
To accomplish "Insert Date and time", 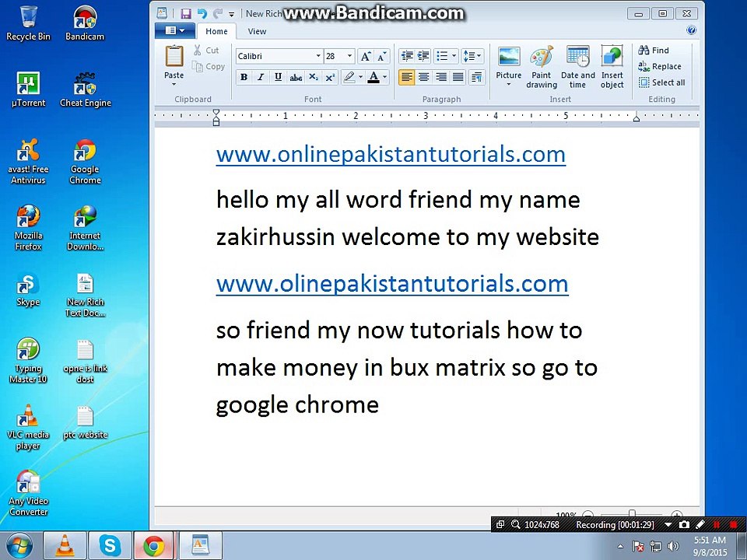I will pyautogui.click(x=578, y=67).
